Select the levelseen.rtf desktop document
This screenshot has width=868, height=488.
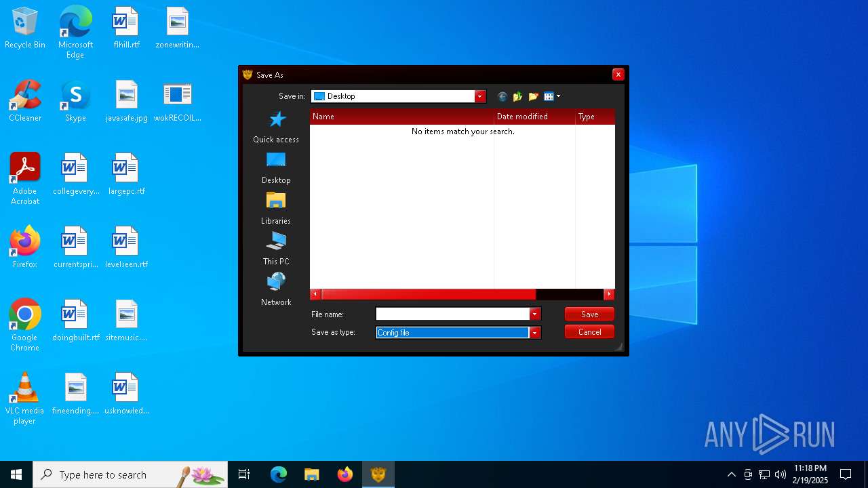click(x=126, y=248)
